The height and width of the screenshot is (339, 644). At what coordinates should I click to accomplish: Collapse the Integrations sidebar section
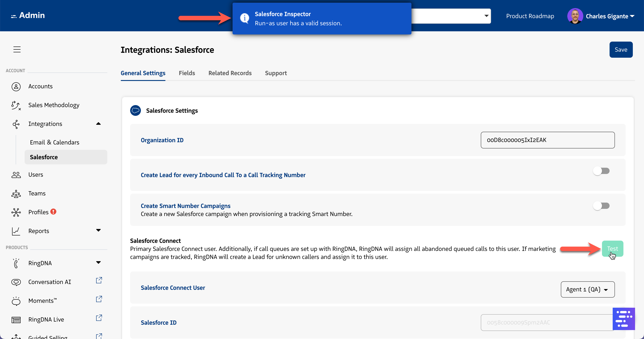[x=98, y=124]
